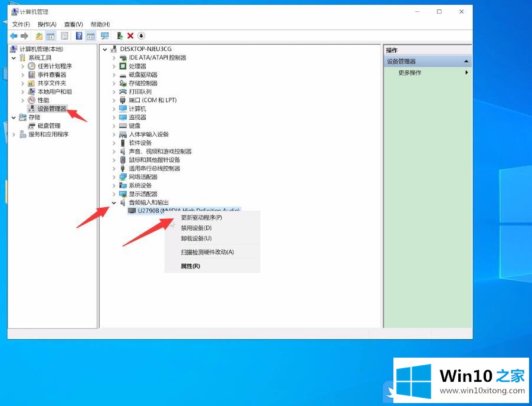Select 人体学输入设备 category
The height and width of the screenshot is (406, 532).
point(149,134)
